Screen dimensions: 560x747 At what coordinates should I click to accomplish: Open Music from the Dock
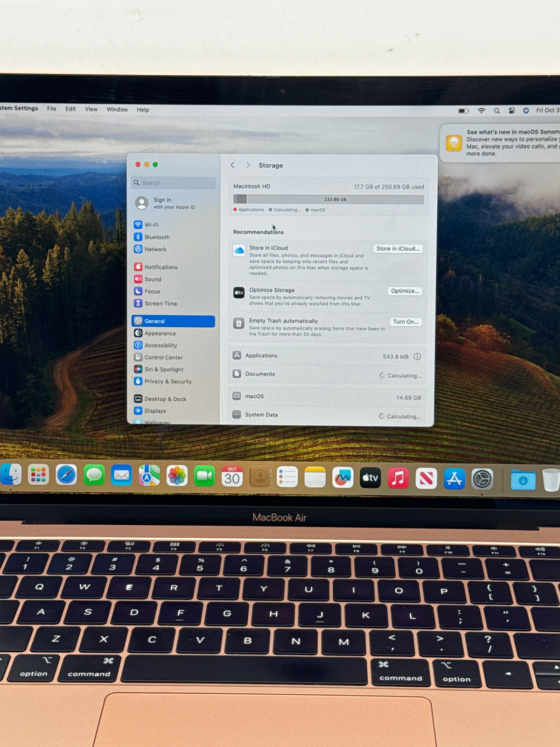[x=398, y=479]
